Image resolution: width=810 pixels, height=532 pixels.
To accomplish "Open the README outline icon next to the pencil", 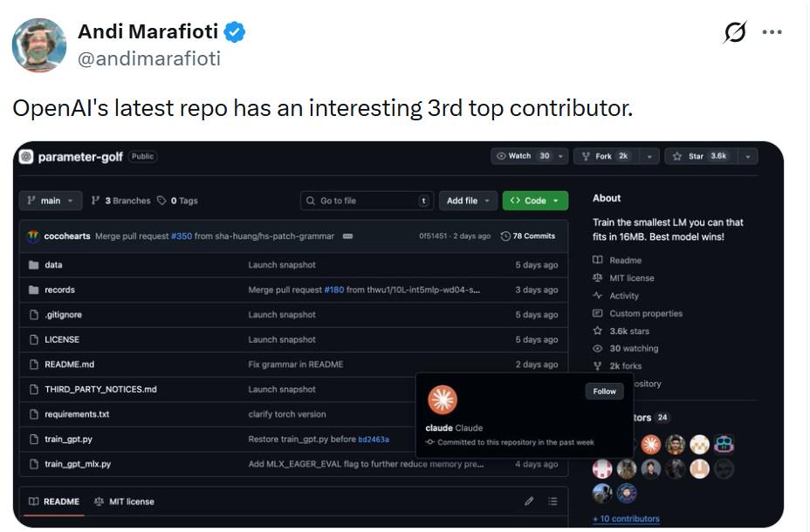I will (x=553, y=501).
